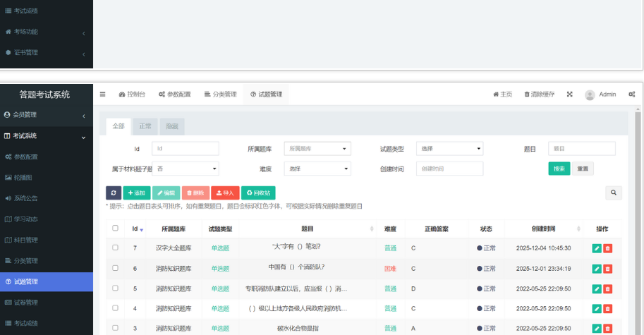Sort table by 题目 column header
644x335 pixels.
pos(308,229)
